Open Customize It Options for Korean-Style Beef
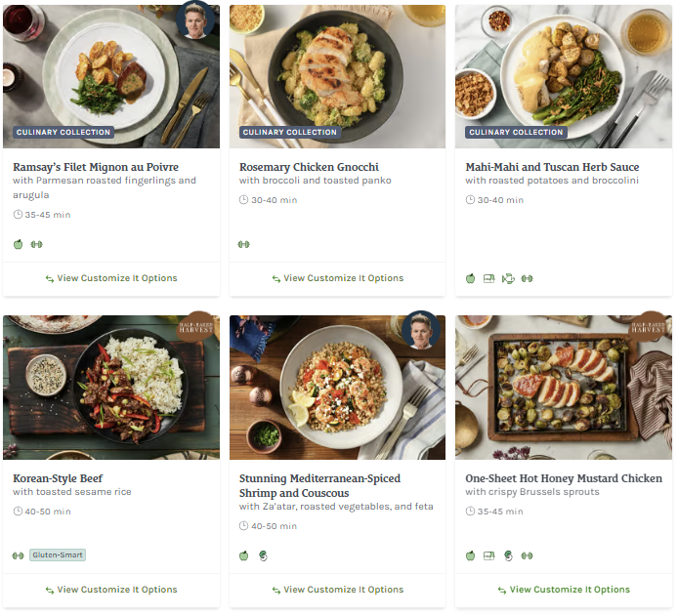 pyautogui.click(x=111, y=590)
